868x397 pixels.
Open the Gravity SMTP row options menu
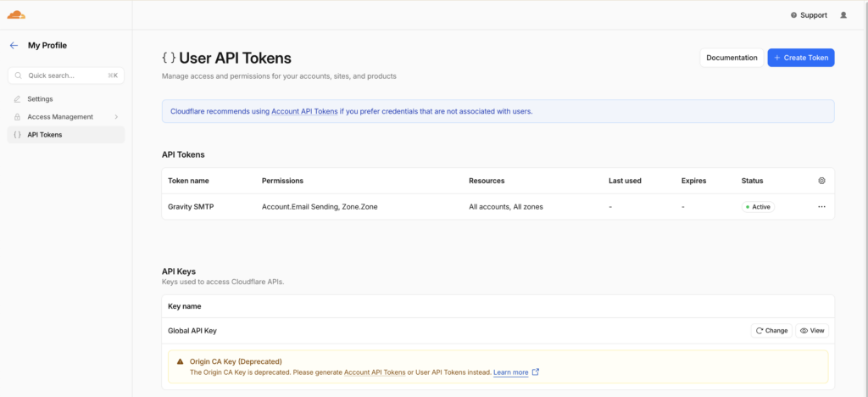821,206
